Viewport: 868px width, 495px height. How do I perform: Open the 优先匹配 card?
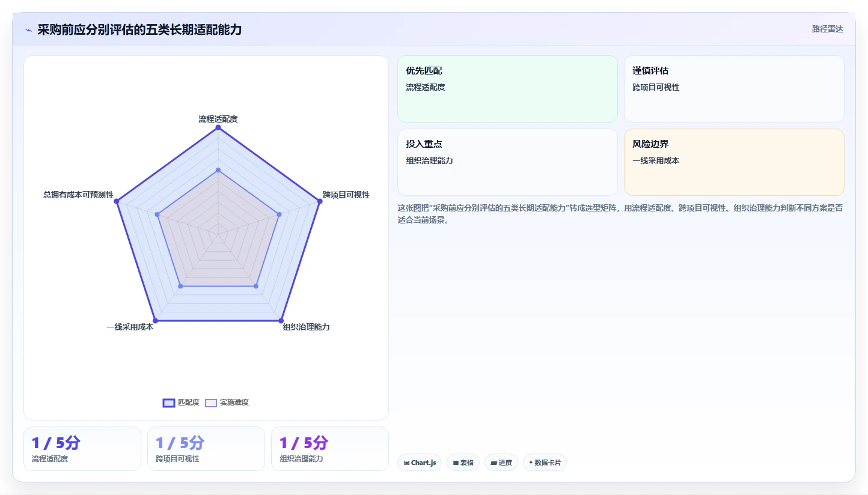507,89
